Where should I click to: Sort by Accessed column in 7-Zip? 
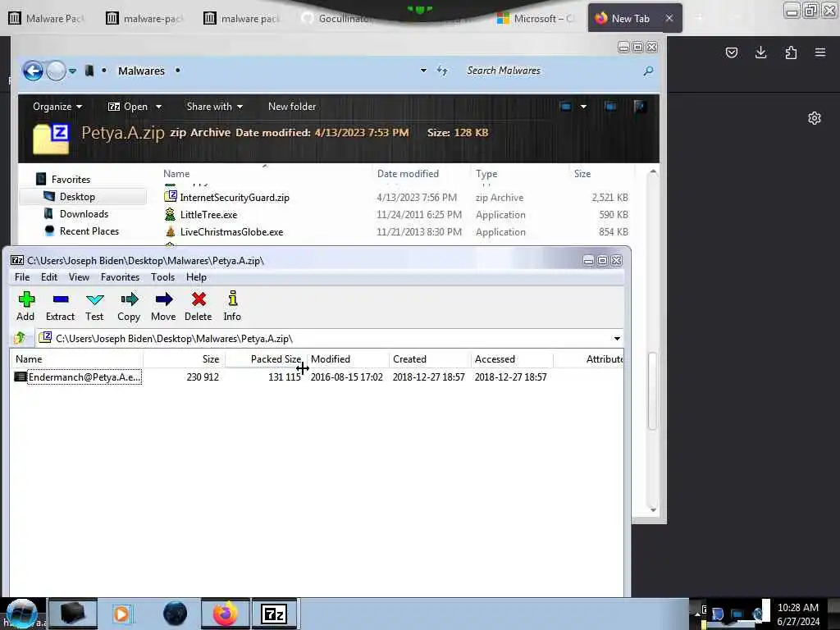512,359
